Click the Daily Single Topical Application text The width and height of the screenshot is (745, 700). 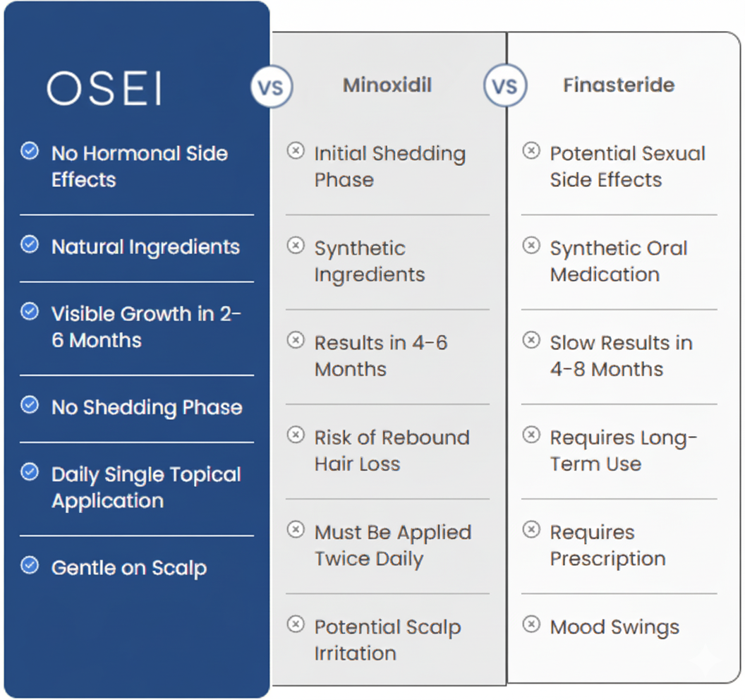click(146, 488)
